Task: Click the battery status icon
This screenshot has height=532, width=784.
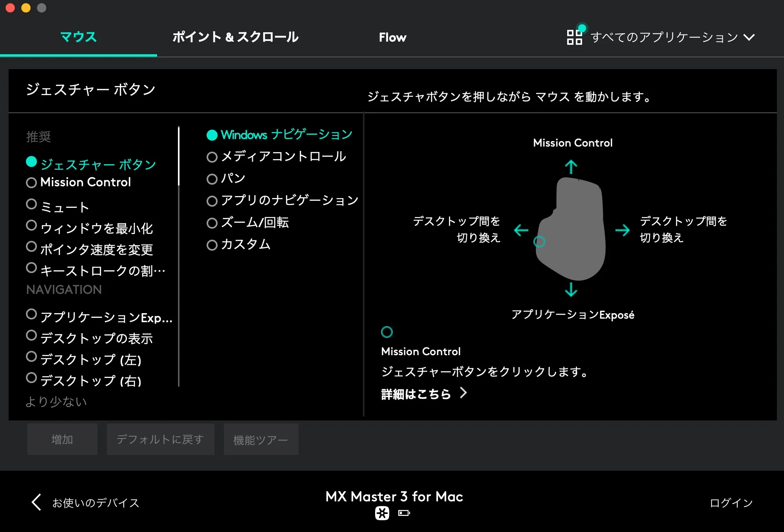Action: point(404,514)
